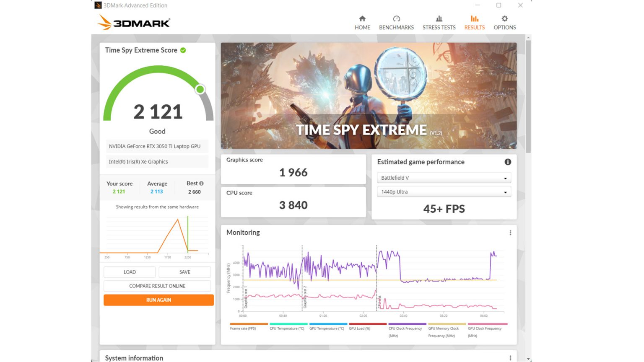Toggle CPU Clock Frequency legend swatch
Viewport: 644px width, 362px height.
coord(408,324)
